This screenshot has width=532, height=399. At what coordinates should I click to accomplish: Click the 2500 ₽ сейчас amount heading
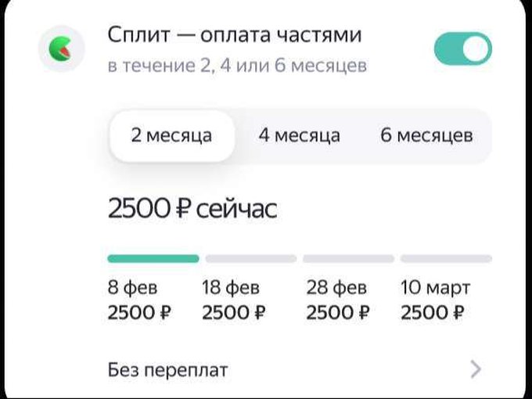tap(192, 209)
